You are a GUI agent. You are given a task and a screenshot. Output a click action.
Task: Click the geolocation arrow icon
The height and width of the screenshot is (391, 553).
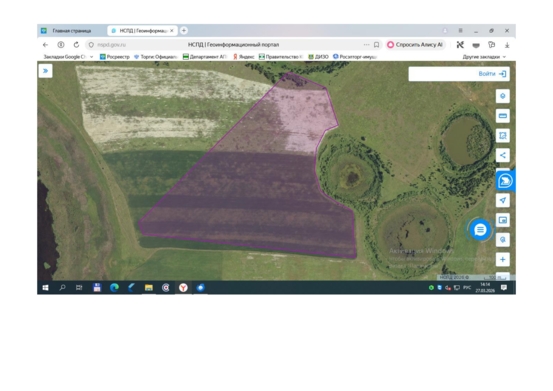click(503, 200)
